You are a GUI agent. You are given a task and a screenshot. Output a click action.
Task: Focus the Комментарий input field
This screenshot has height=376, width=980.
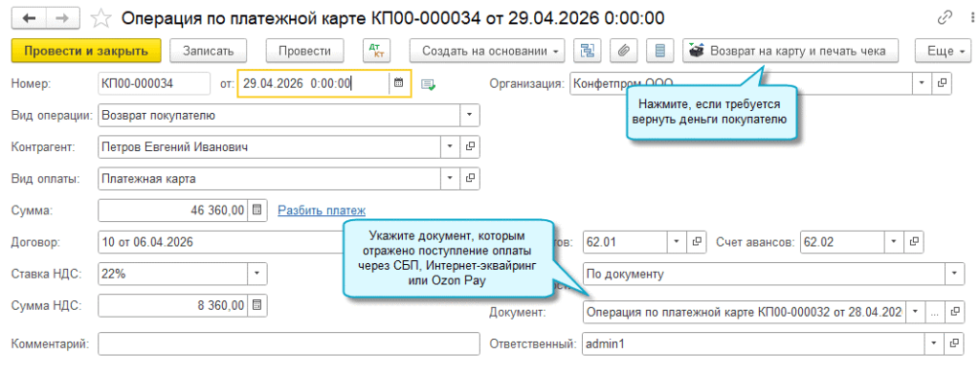(x=289, y=343)
